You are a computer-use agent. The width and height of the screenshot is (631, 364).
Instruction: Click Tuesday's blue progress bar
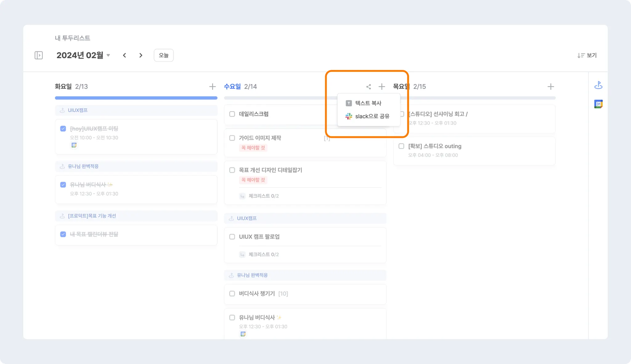[x=136, y=98]
